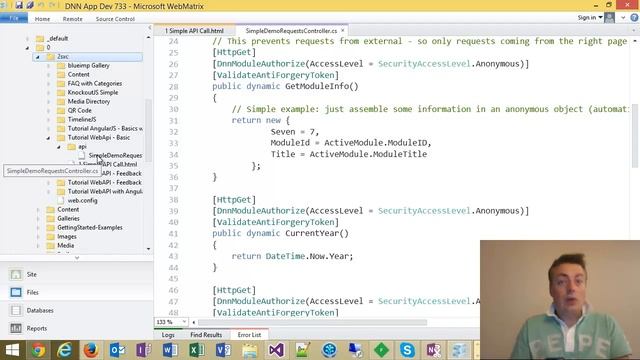Switch to the Files workspace icon
The width and height of the screenshot is (640, 360).
16,292
